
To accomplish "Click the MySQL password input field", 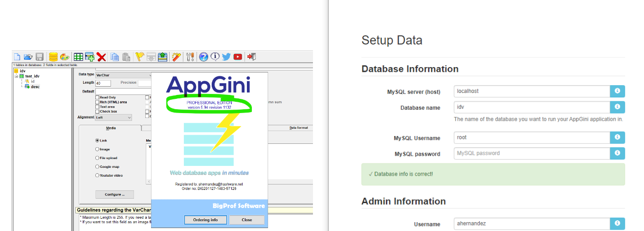I will click(532, 153).
